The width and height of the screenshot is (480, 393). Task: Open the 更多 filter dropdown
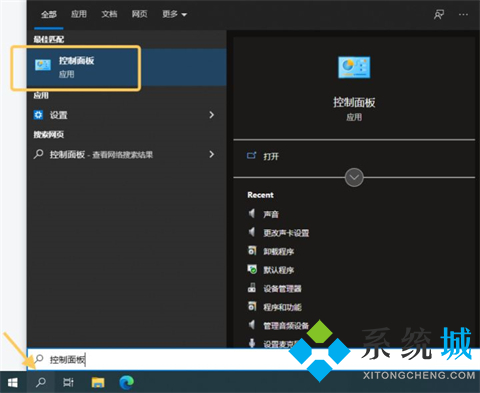[174, 14]
